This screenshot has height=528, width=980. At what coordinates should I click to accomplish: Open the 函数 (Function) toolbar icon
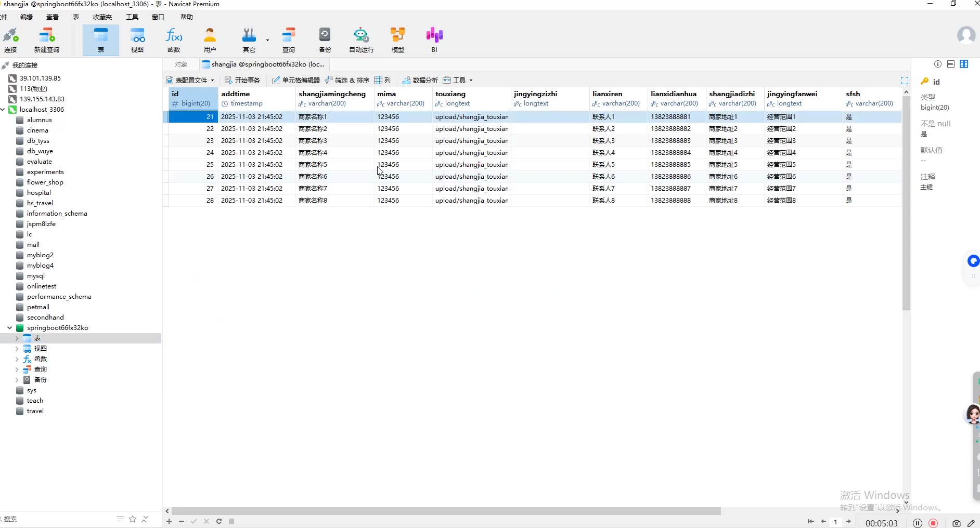[x=174, y=40]
